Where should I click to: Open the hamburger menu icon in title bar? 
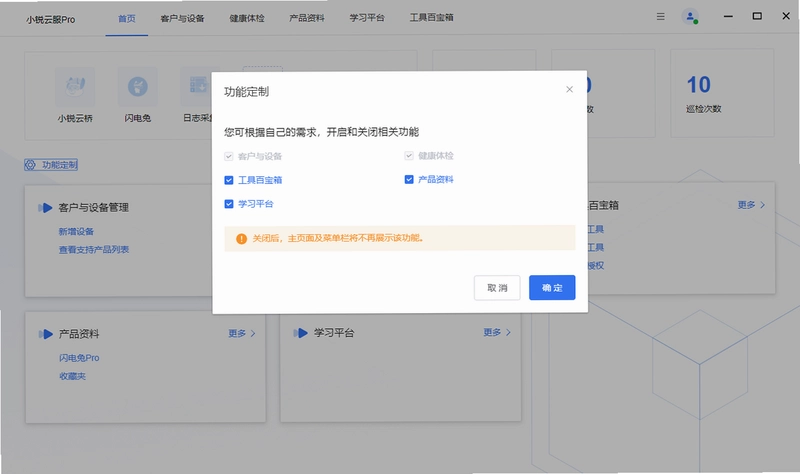click(x=660, y=16)
